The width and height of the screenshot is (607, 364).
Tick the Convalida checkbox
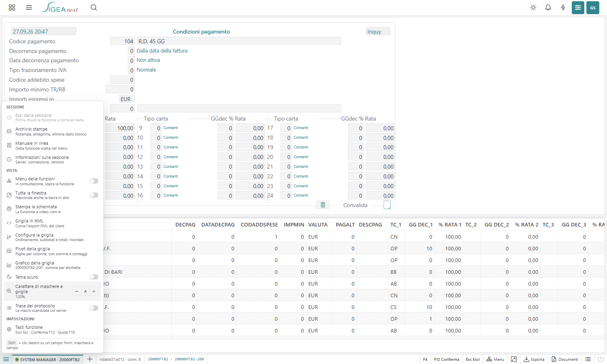(387, 205)
